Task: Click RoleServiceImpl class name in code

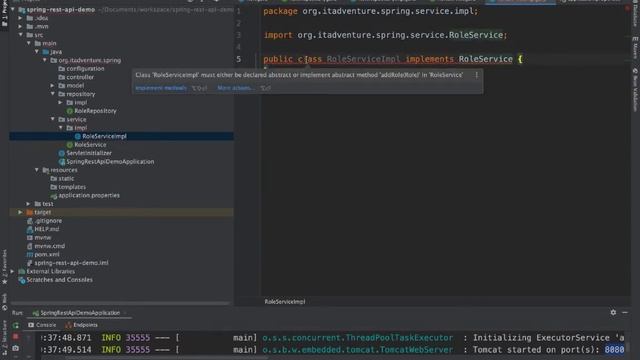Action: [x=363, y=59]
